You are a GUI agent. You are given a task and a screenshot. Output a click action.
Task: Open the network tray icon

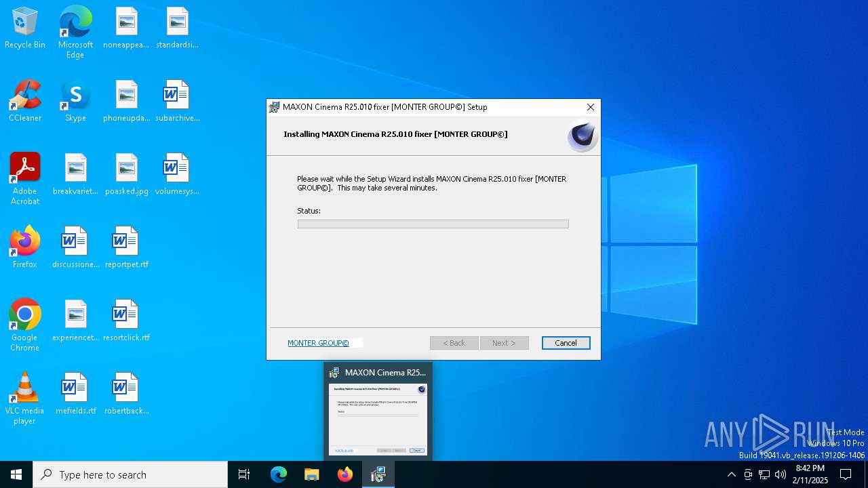click(x=764, y=474)
